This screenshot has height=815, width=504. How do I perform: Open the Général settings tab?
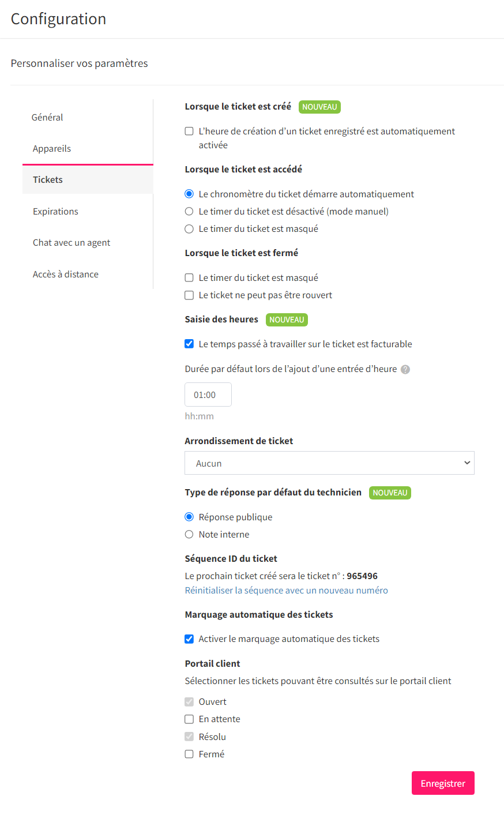coord(47,117)
